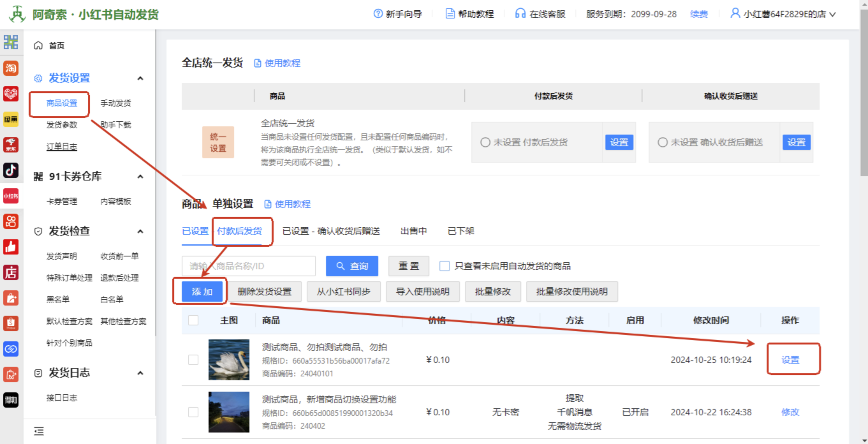Image resolution: width=868 pixels, height=444 pixels.
Task: Collapse the 发货设置 sidebar section
Action: click(140, 78)
